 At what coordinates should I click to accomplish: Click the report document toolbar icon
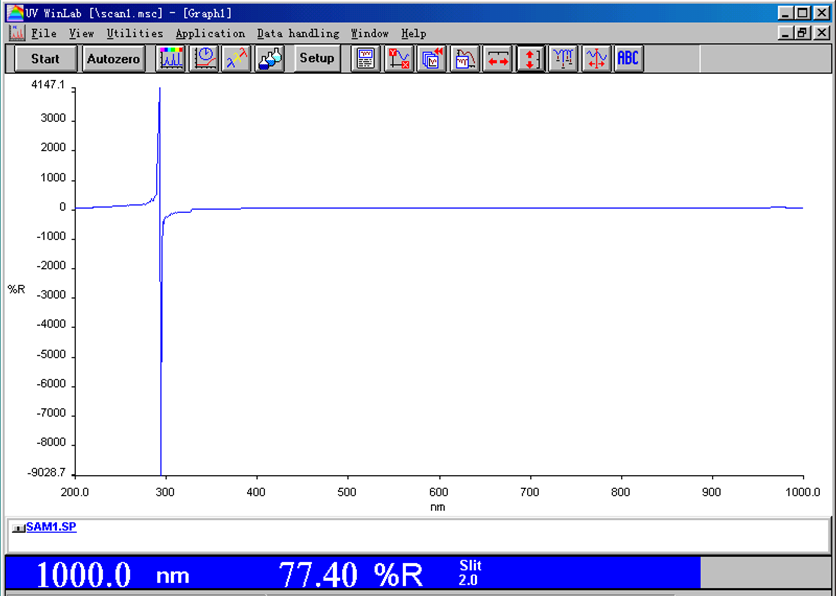click(366, 59)
